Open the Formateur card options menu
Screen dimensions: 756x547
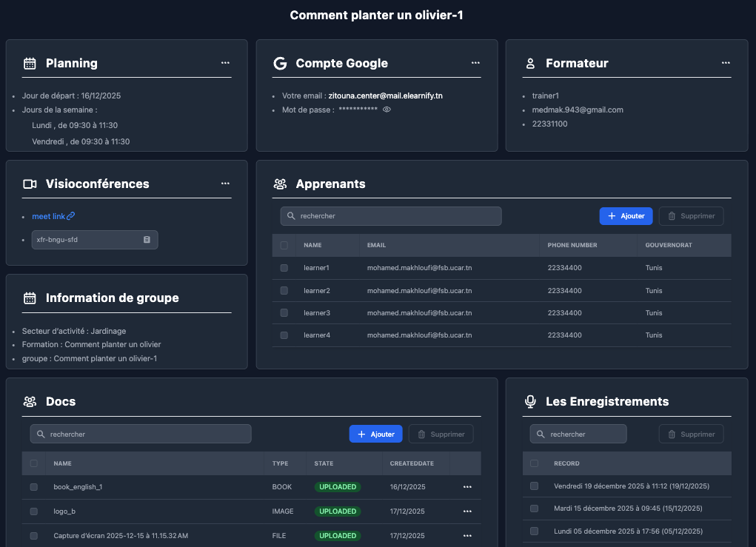726,63
